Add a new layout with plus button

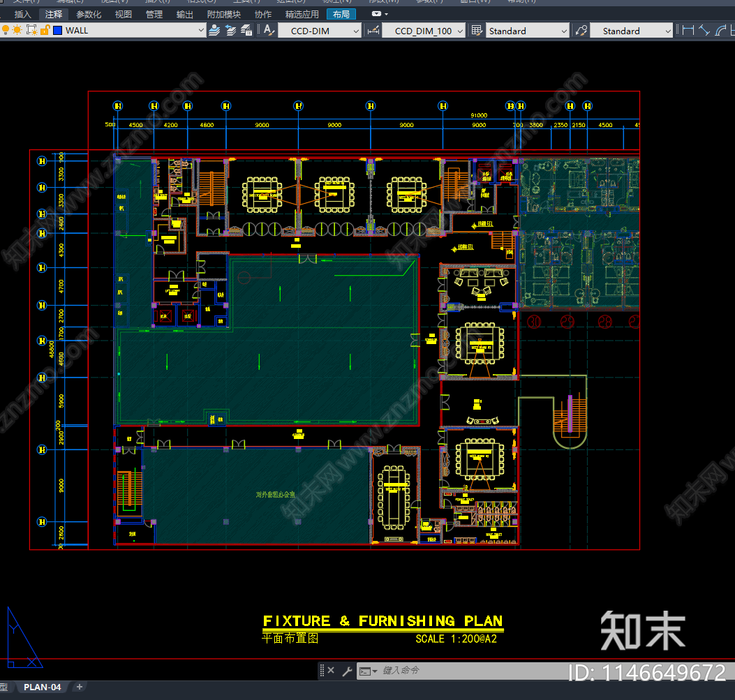tap(79, 687)
